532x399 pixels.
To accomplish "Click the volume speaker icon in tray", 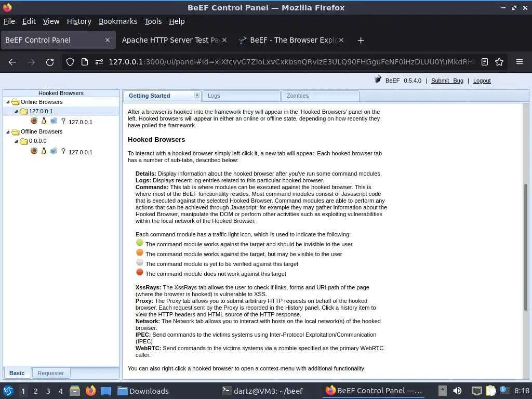I will coord(457,391).
